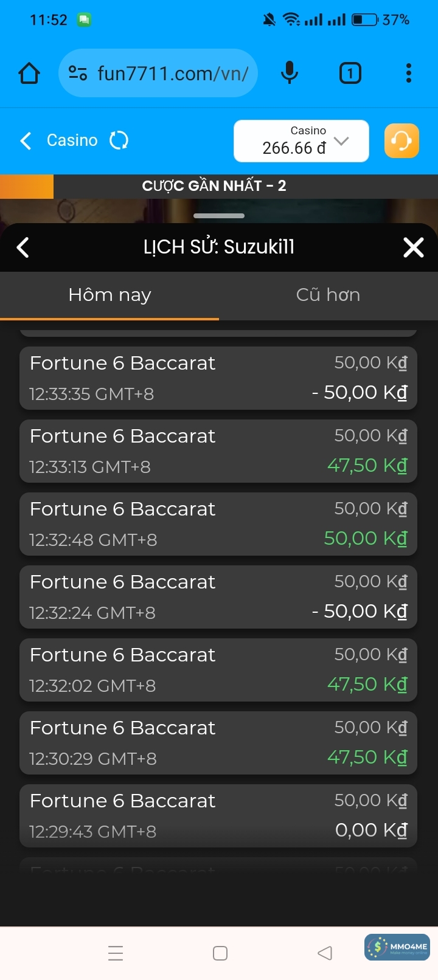438x980 pixels.
Task: Close the Suzuki11 history panel
Action: [x=414, y=247]
